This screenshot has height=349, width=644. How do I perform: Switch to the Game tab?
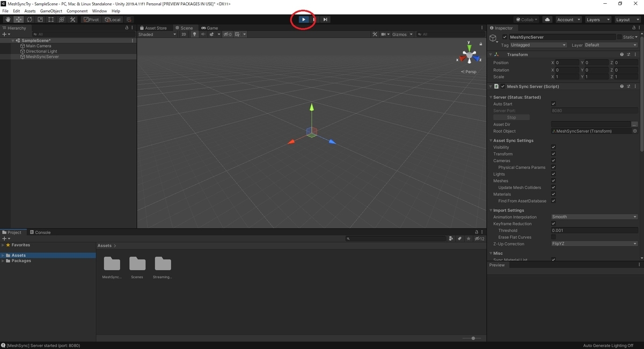click(210, 28)
